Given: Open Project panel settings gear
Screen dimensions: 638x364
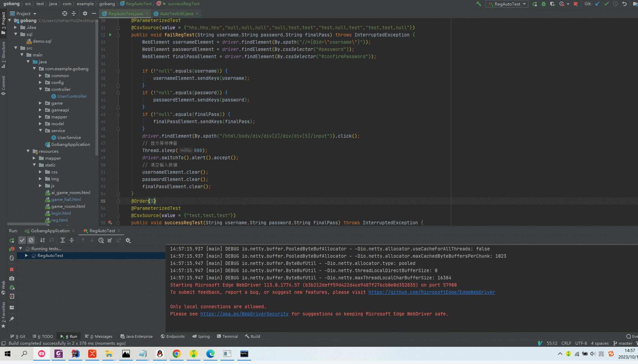Looking at the screenshot, I should [85, 13].
